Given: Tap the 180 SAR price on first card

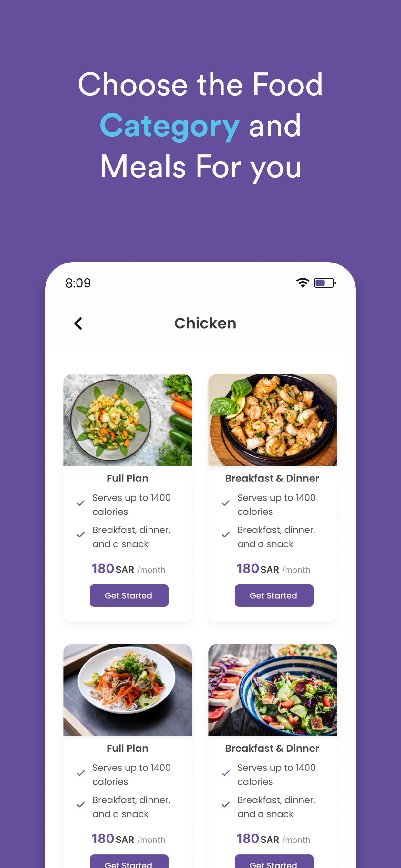Looking at the screenshot, I should (x=113, y=569).
